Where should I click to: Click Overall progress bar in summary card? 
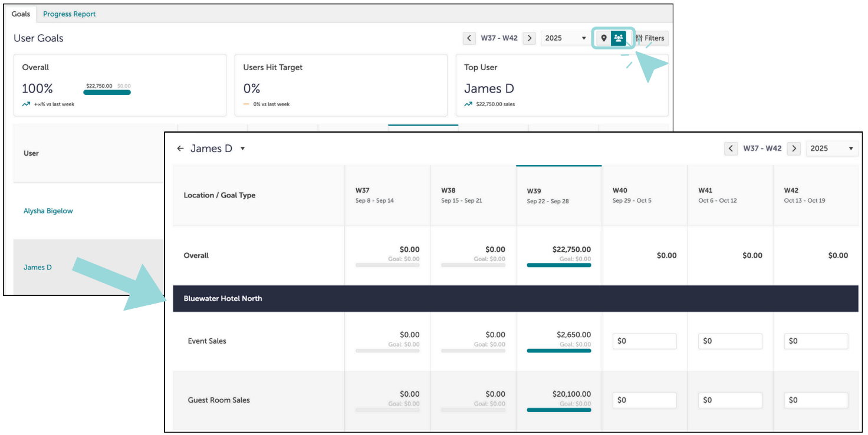pos(107,92)
